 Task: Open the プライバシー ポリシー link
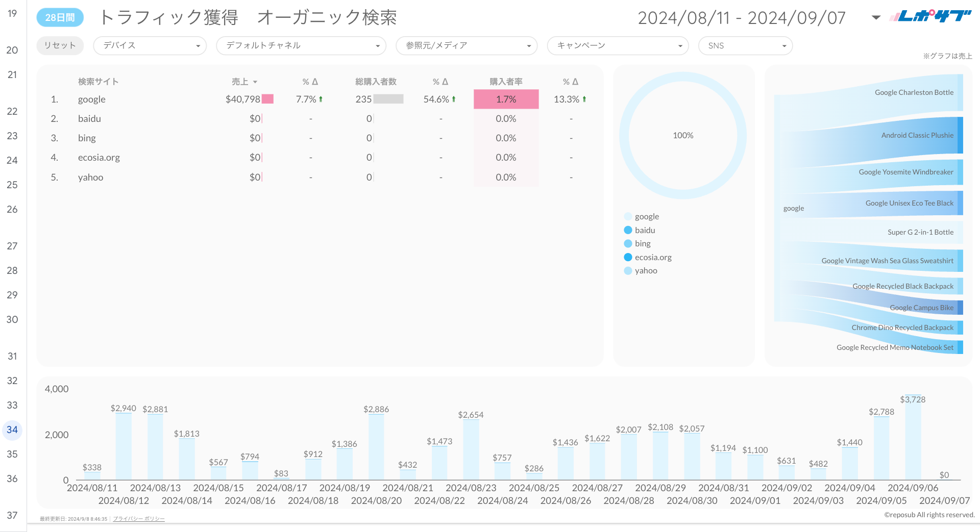pos(138,518)
